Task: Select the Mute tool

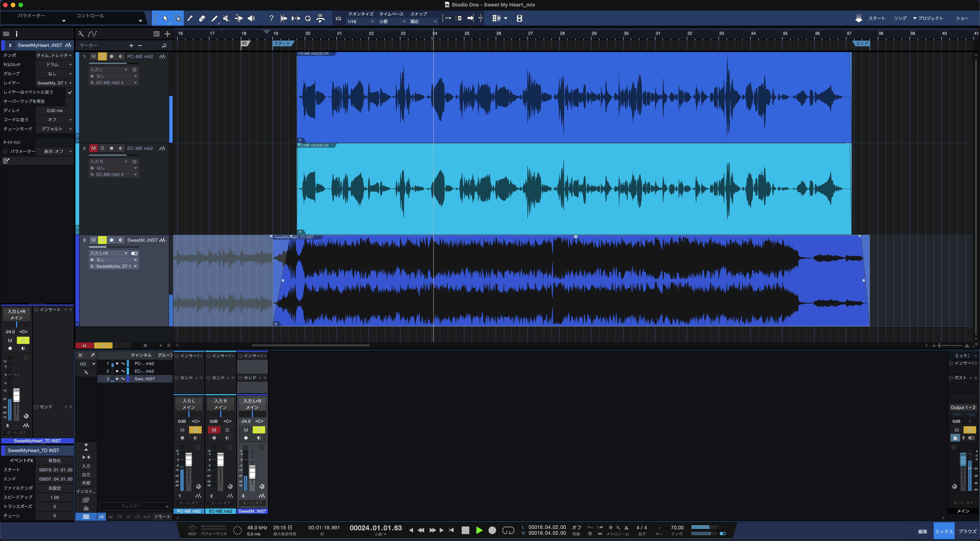Action: click(x=226, y=18)
